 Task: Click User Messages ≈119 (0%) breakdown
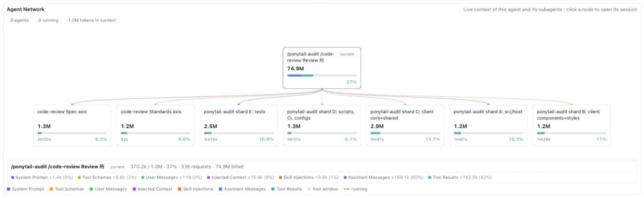tap(172, 178)
